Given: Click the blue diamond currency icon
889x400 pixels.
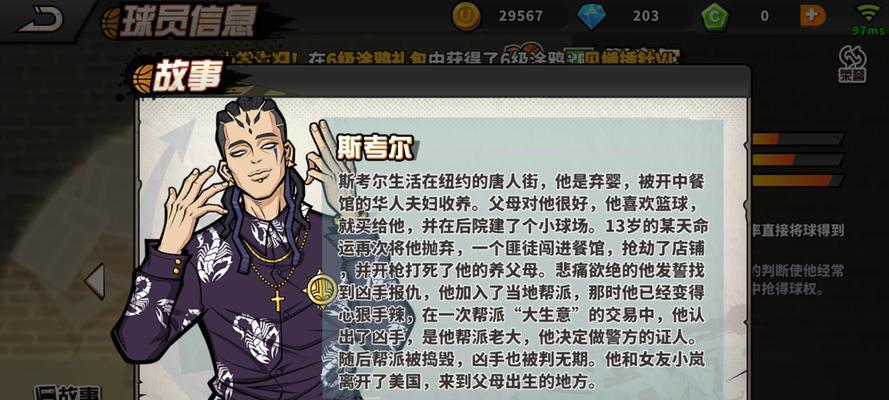Looking at the screenshot, I should (x=591, y=16).
